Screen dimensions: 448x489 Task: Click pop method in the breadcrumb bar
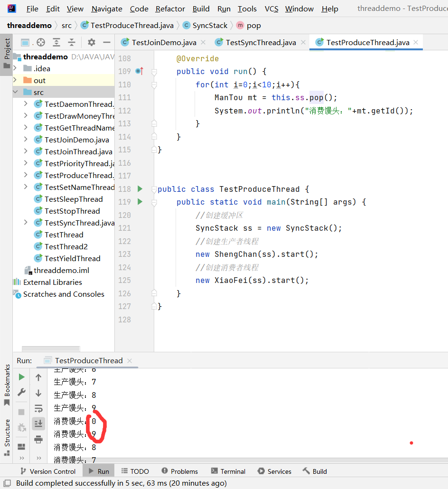point(249,26)
